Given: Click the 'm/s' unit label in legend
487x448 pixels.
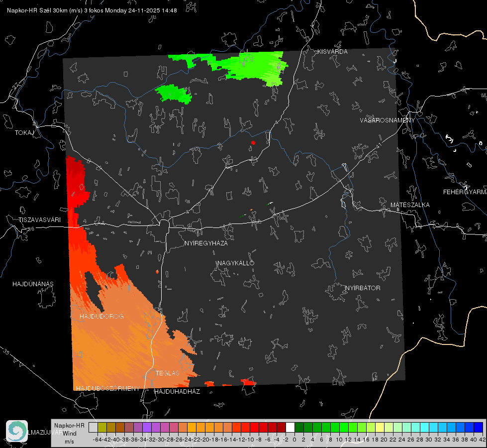Looking at the screenshot, I should tap(69, 442).
